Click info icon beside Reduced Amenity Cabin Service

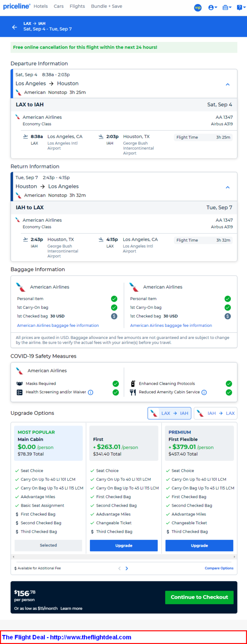[x=204, y=392]
